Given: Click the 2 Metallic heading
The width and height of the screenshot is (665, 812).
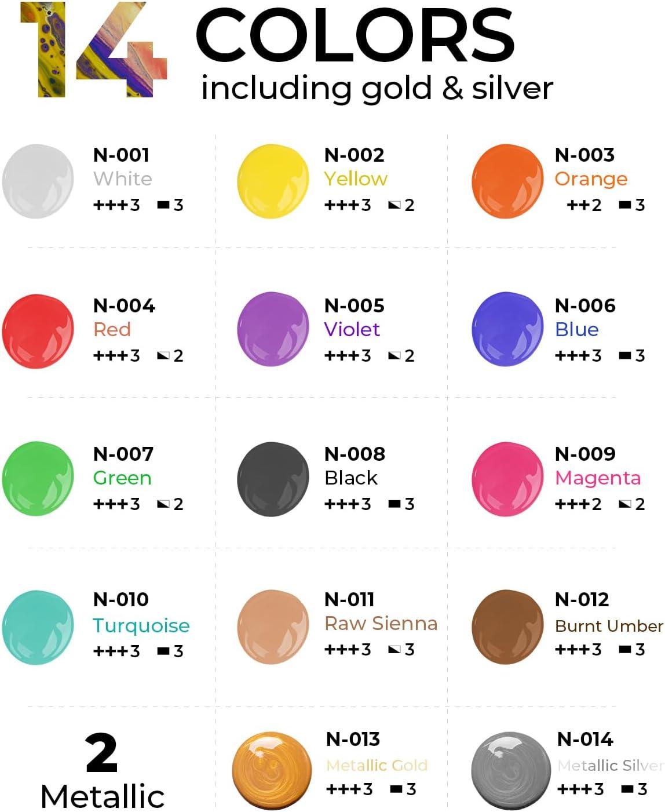Looking at the screenshot, I should click(103, 771).
